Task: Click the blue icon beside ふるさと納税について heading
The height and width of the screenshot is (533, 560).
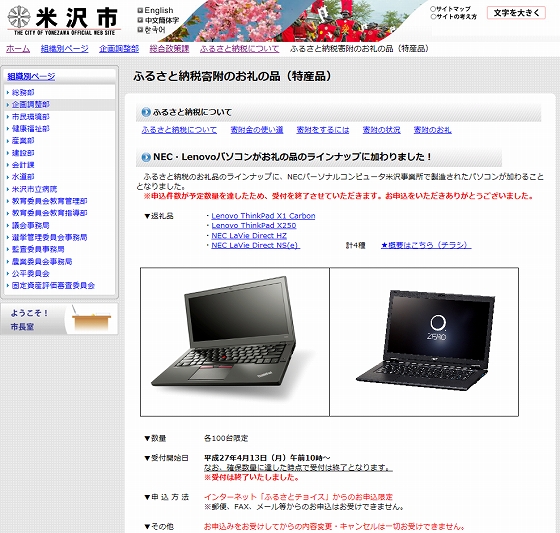Action: 146,112
